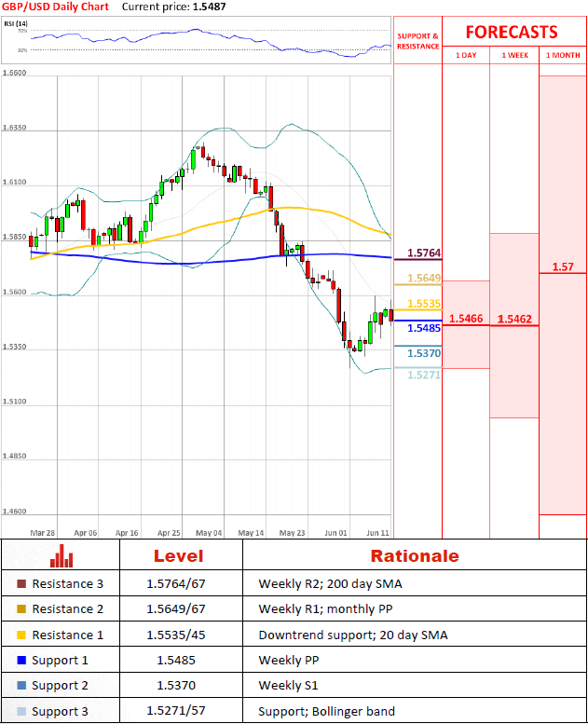Click the 1.5271 support level label
The height and width of the screenshot is (724, 588).
(424, 375)
